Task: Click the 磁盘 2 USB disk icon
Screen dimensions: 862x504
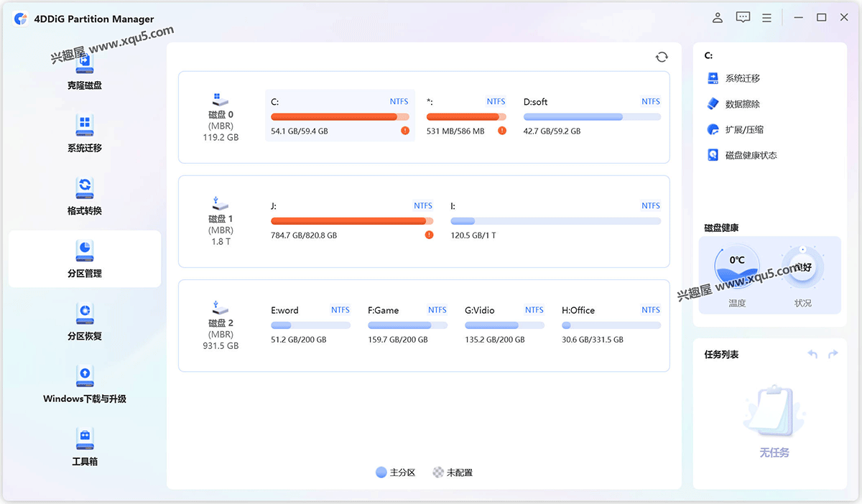Action: (221, 308)
